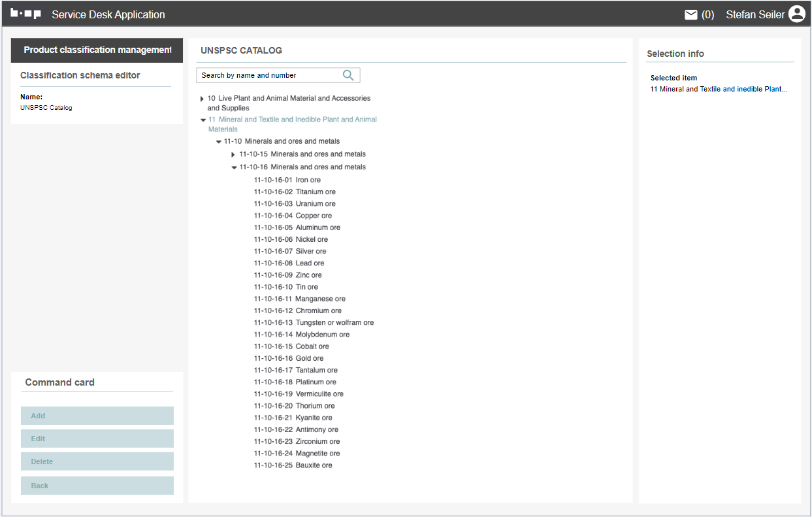812x517 pixels.
Task: Click the Delete command button
Action: 97,461
